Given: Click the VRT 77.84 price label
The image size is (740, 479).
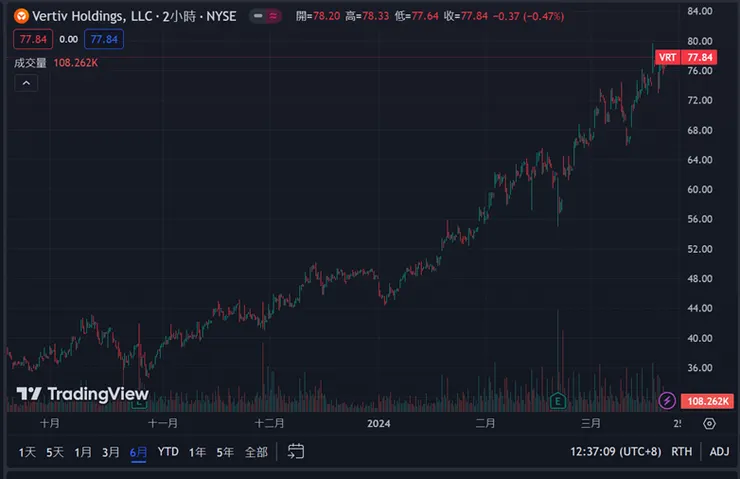Looking at the screenshot, I should pos(686,57).
